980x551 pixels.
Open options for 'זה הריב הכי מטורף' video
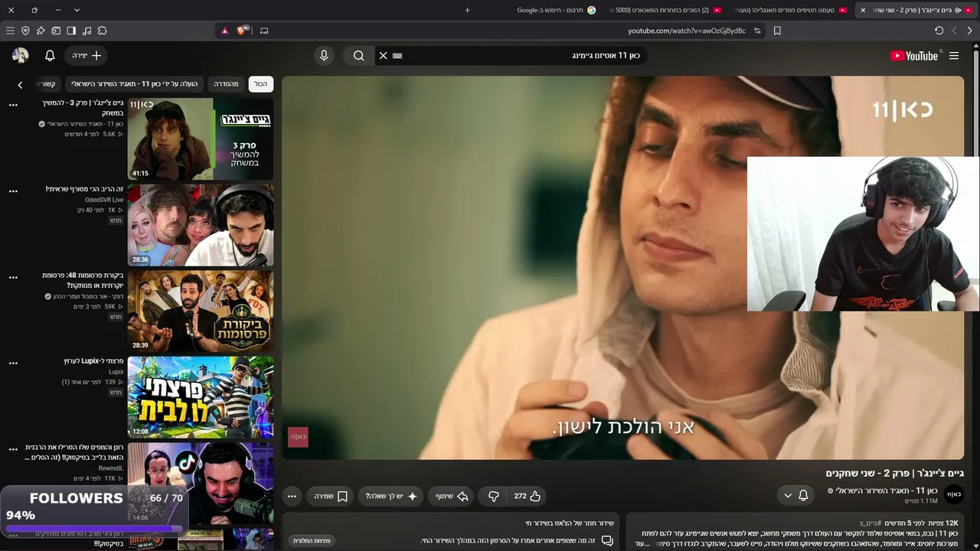(x=13, y=191)
